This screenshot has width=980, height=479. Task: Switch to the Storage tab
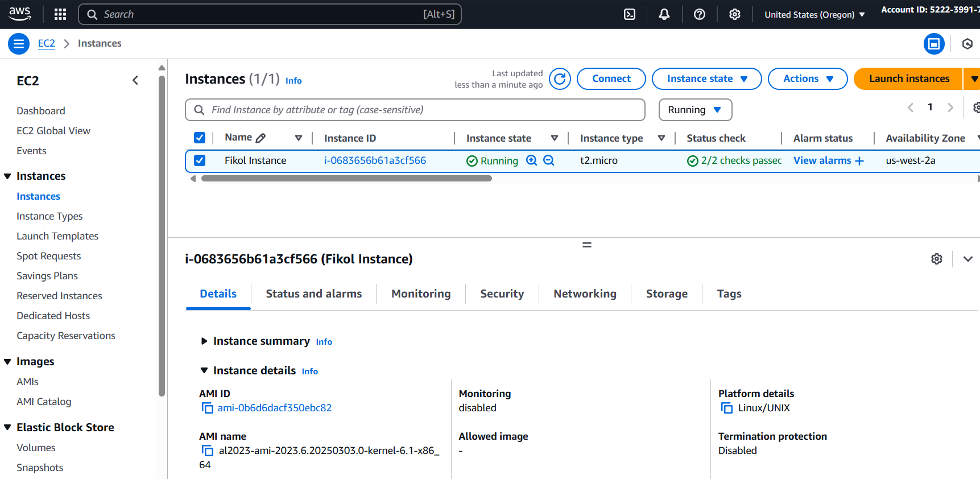[667, 294]
